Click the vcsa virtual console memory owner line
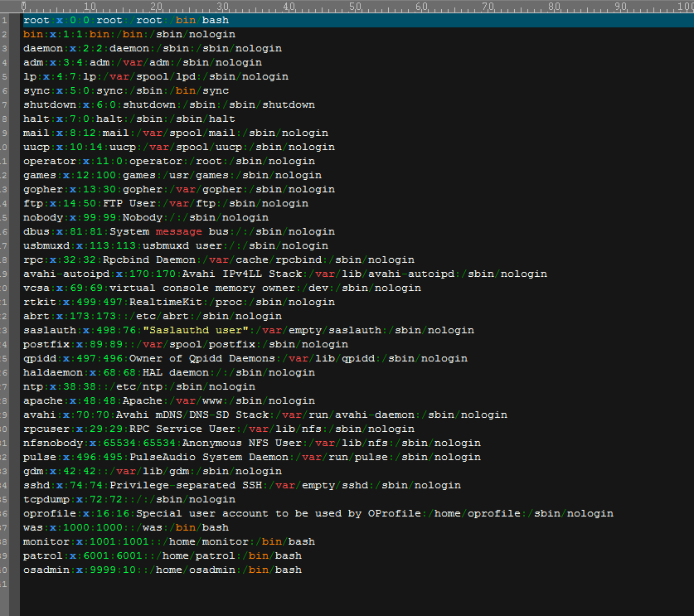 tap(222, 289)
